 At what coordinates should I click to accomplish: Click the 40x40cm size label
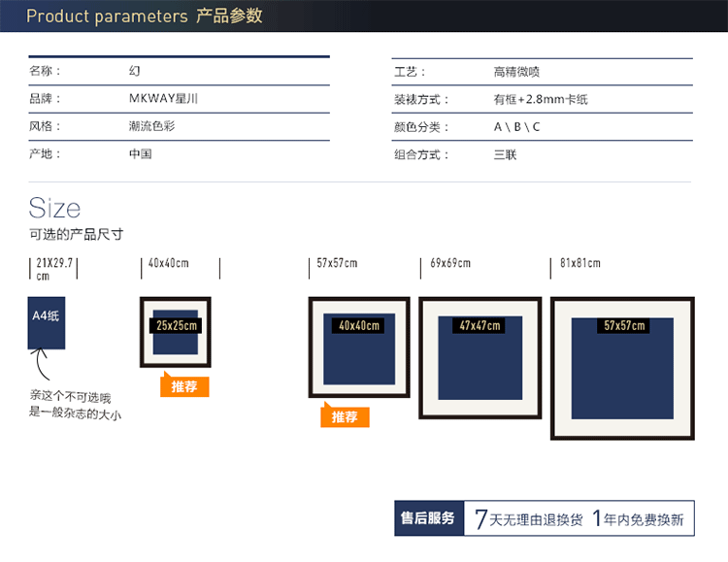coord(169,263)
